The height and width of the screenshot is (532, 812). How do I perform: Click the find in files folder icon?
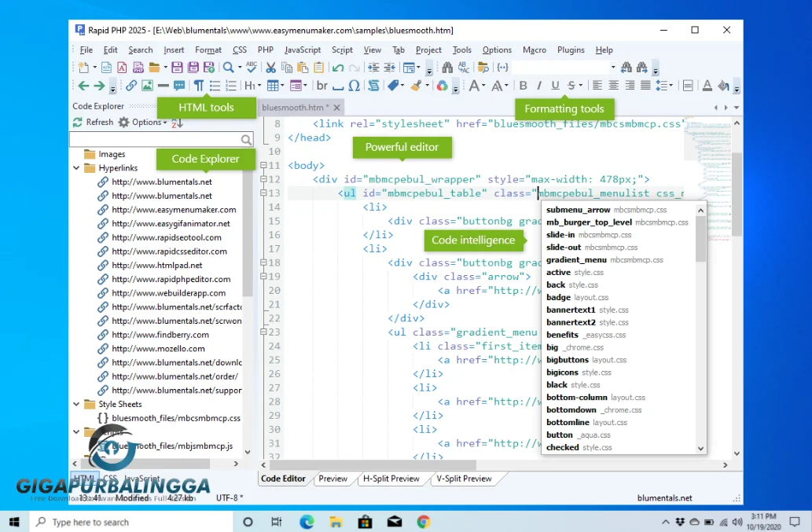point(483,68)
